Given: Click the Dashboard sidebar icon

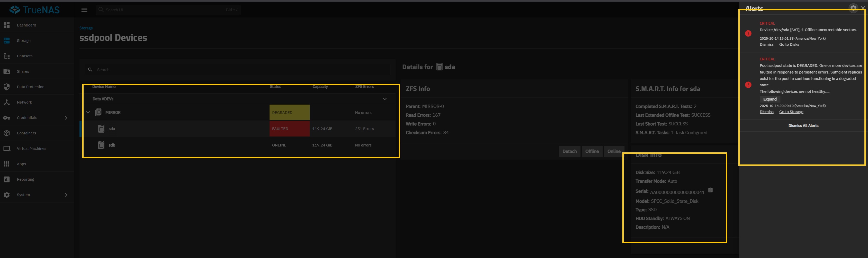Looking at the screenshot, I should tap(7, 25).
